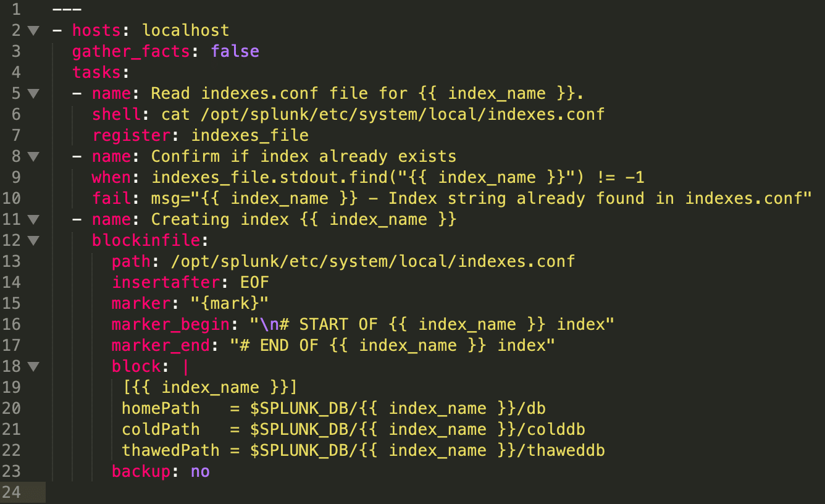This screenshot has width=825, height=504.
Task: Click the 'false' value on line 3
Action: coord(235,51)
